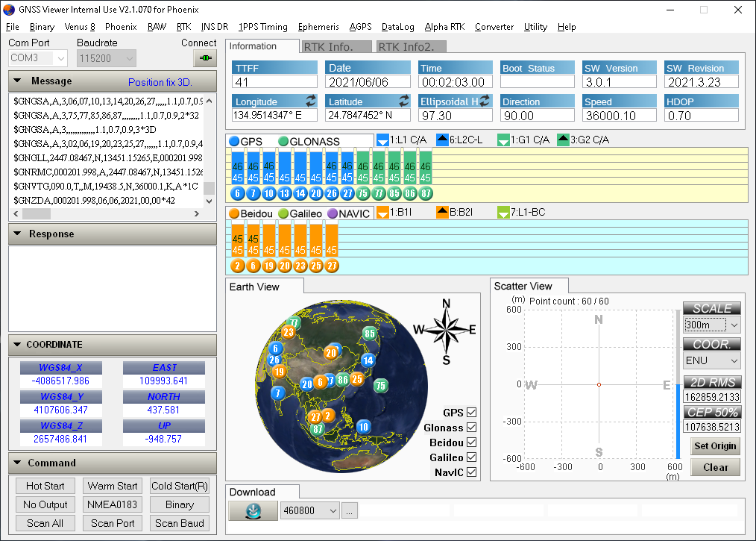756x541 pixels.
Task: Click the 7:L1-BC green legend icon
Action: [x=503, y=213]
